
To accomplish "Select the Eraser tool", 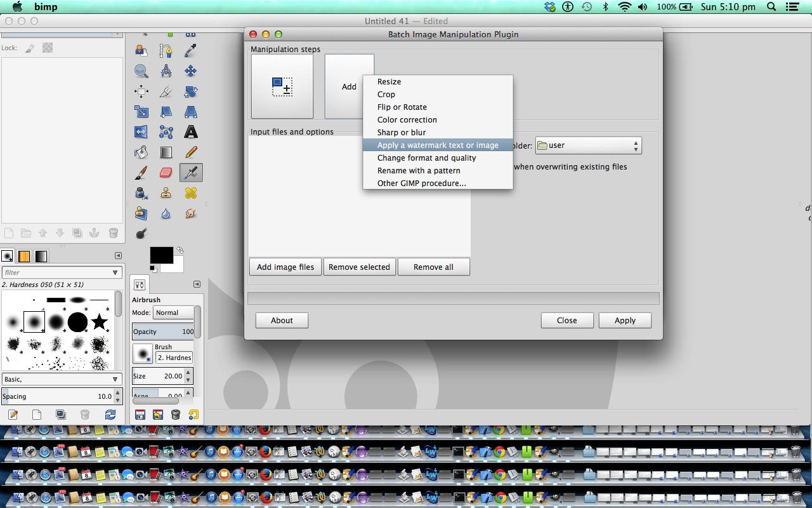I will [166, 173].
